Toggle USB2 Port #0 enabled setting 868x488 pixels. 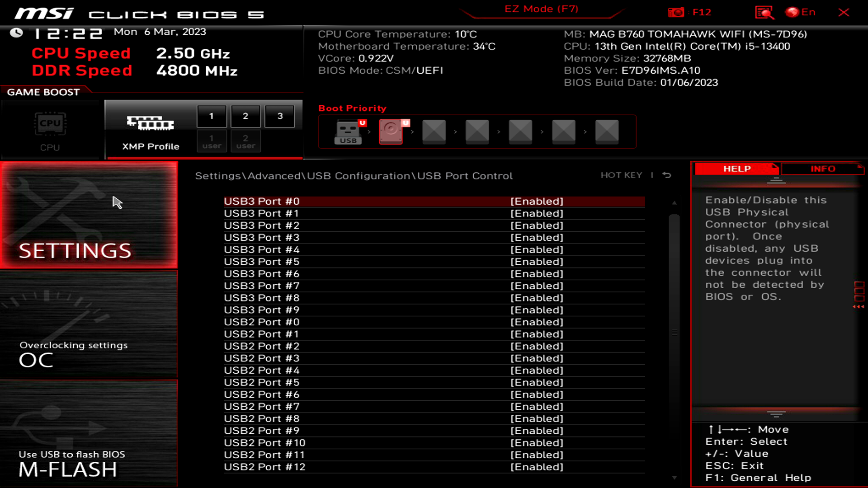536,322
